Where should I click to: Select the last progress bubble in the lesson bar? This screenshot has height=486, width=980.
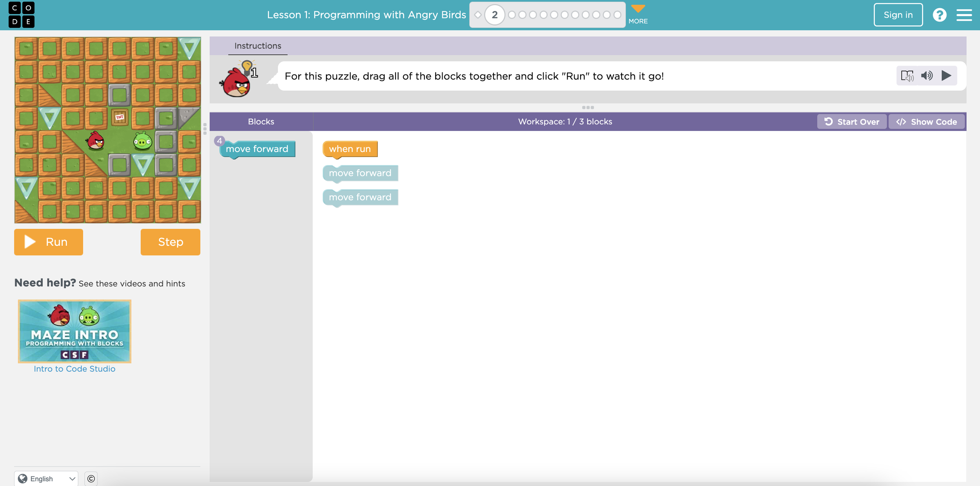coord(617,15)
